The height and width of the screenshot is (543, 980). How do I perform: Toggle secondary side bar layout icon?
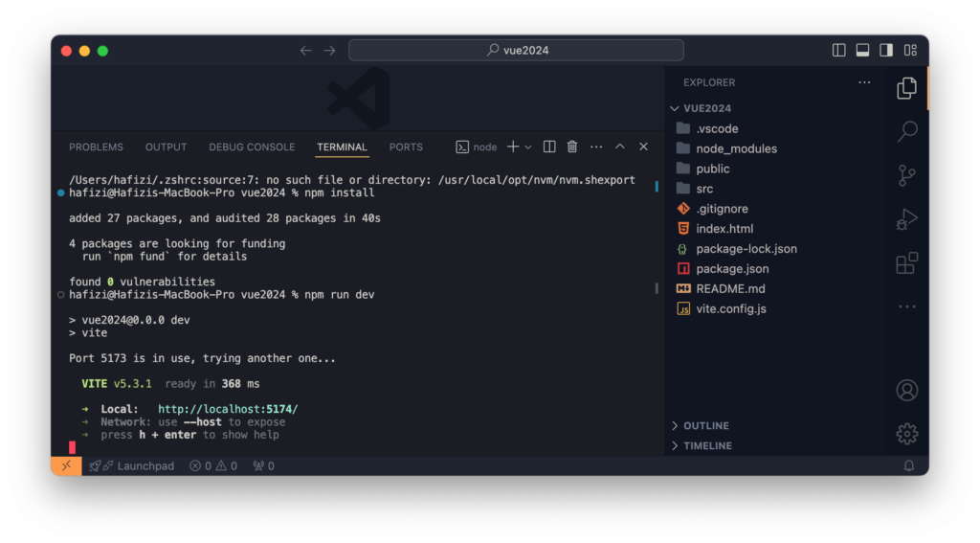886,50
